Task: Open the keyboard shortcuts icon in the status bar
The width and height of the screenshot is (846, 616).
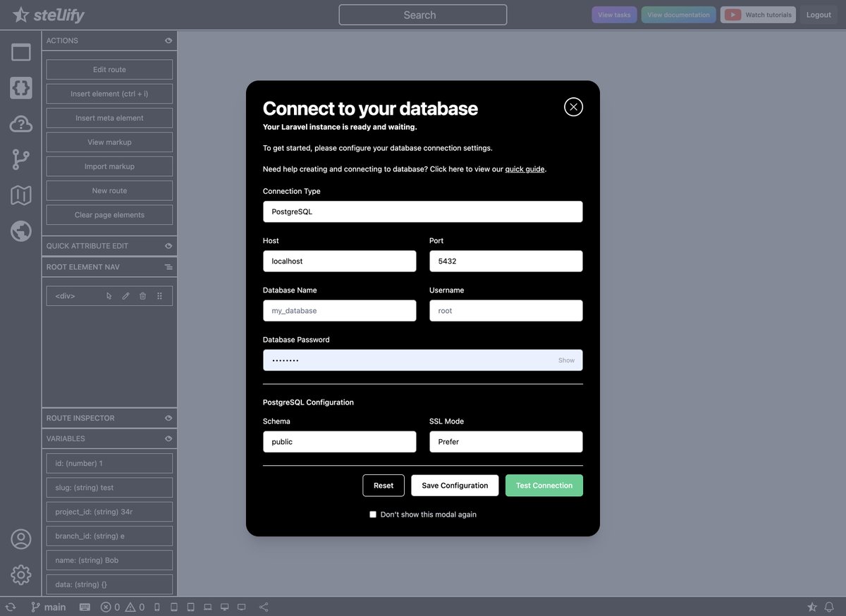Action: pos(85,607)
